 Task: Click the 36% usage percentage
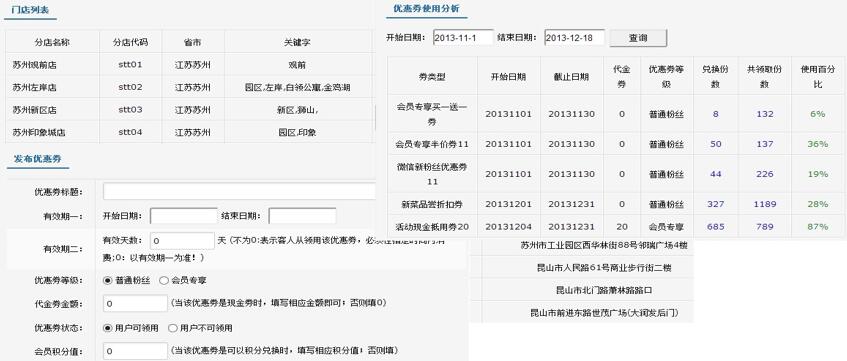coord(817,144)
